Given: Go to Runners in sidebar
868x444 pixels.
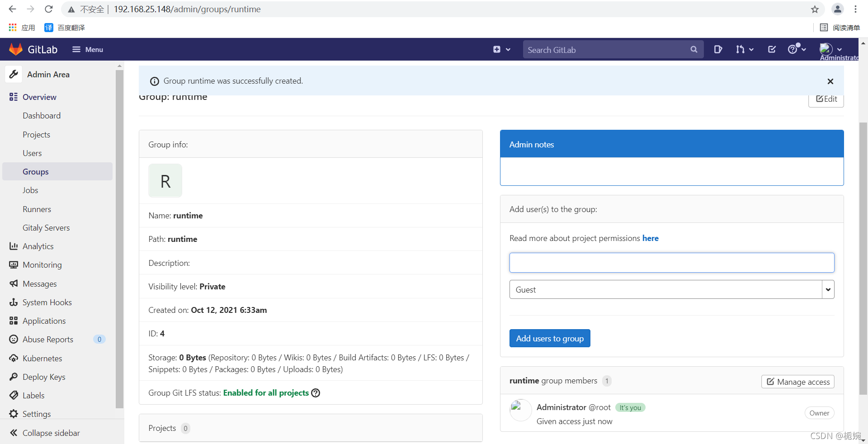Looking at the screenshot, I should pos(37,209).
